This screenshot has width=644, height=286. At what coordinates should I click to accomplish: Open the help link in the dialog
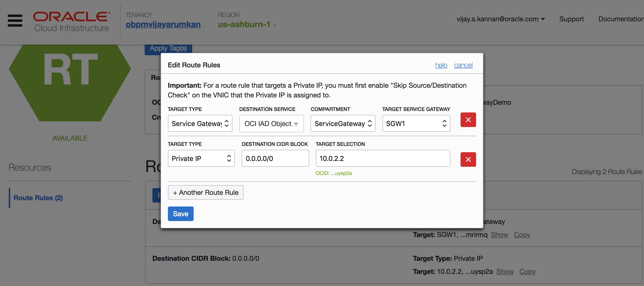click(441, 65)
